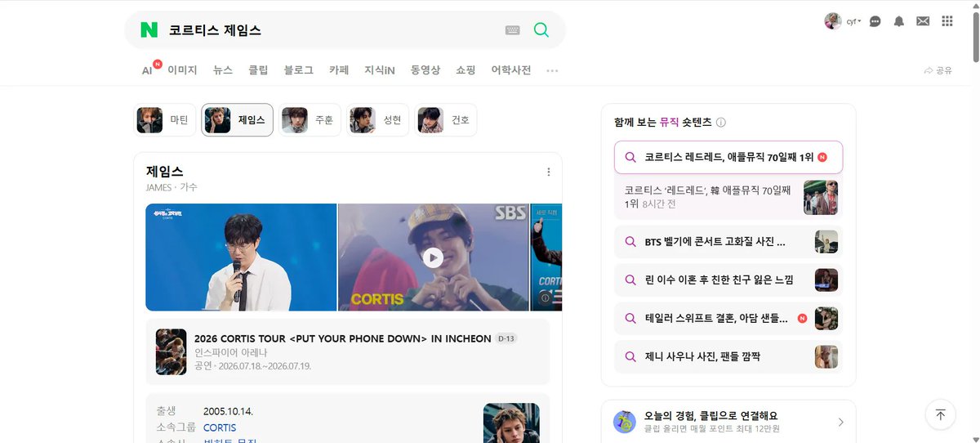The height and width of the screenshot is (443, 980).
Task: Open the CORTIS tour poster thumbnail
Action: 171,351
